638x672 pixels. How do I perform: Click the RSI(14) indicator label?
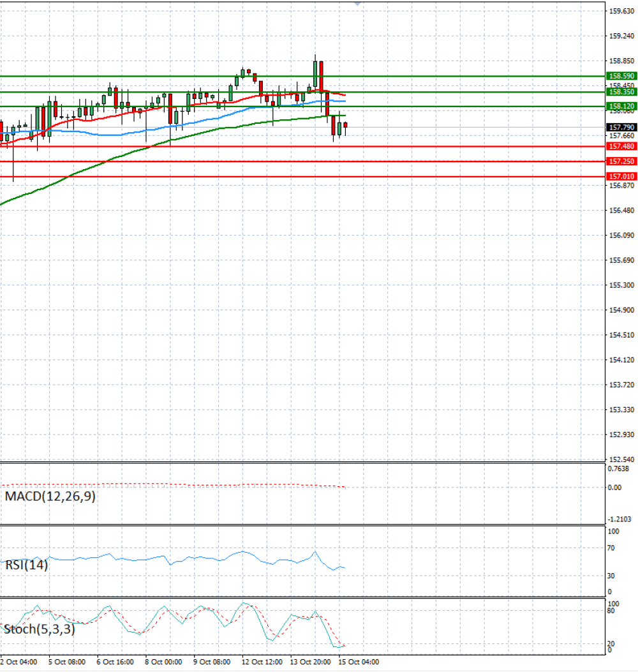coord(27,565)
